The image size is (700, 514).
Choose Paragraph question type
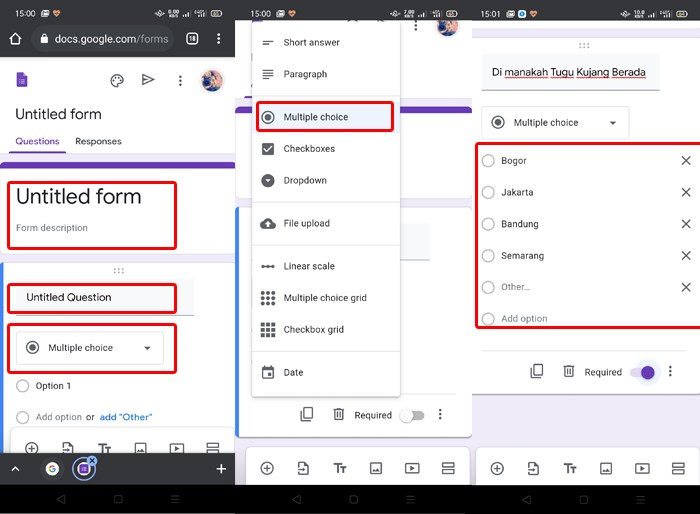tap(325, 74)
